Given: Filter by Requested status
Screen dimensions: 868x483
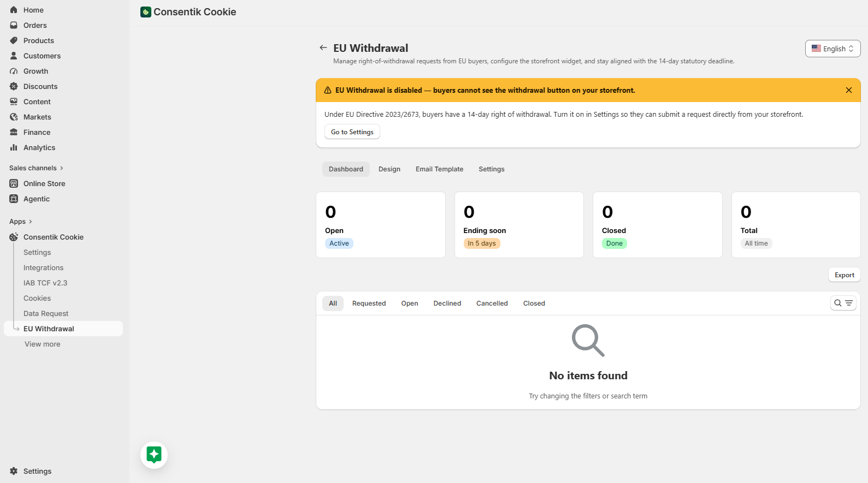Looking at the screenshot, I should tap(369, 303).
